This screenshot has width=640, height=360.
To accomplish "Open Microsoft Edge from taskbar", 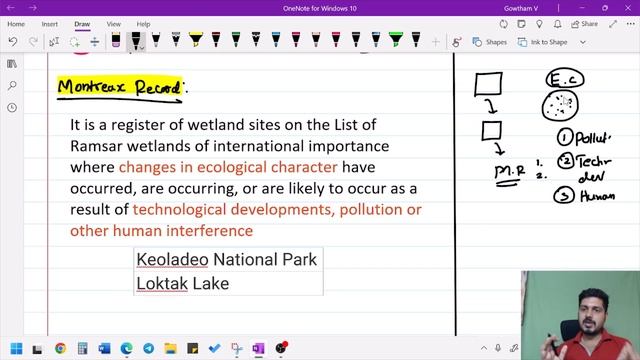I will pyautogui.click(x=127, y=348).
